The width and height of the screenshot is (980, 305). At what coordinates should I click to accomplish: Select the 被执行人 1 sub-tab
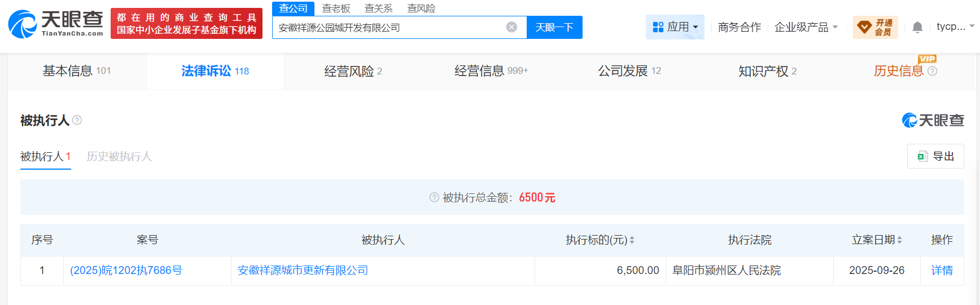(x=46, y=156)
